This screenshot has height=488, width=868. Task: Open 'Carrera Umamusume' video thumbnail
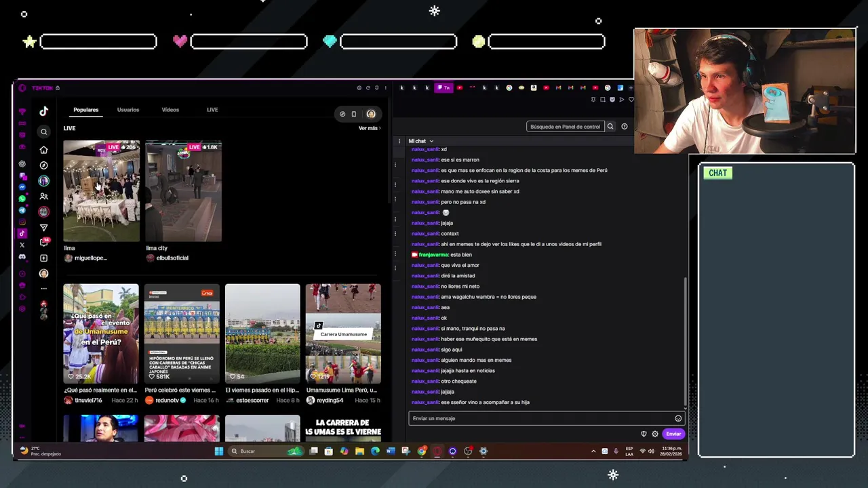pyautogui.click(x=343, y=333)
